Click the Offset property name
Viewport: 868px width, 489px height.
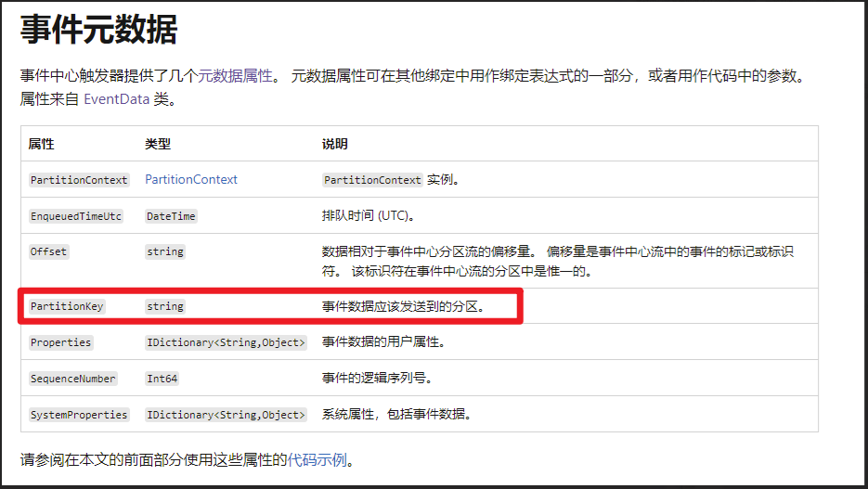48,251
